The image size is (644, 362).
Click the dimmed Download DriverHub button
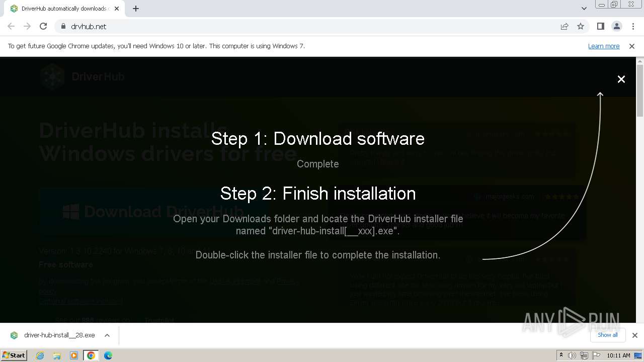coord(153,211)
